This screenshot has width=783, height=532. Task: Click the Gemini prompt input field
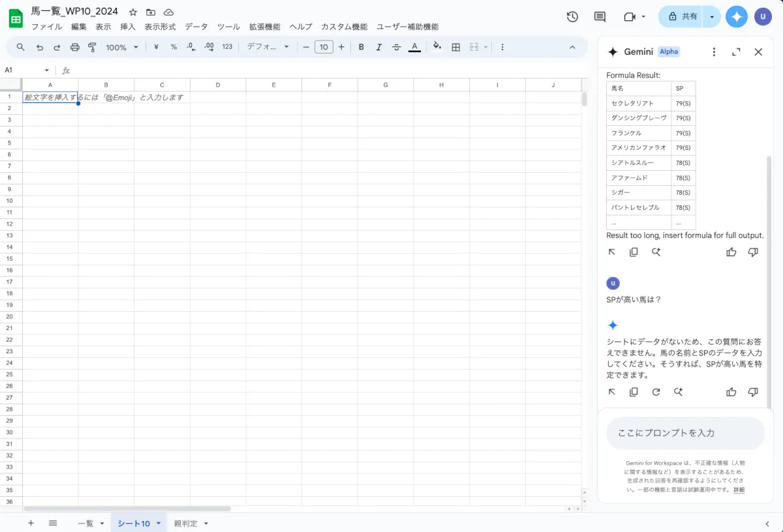[x=685, y=433]
